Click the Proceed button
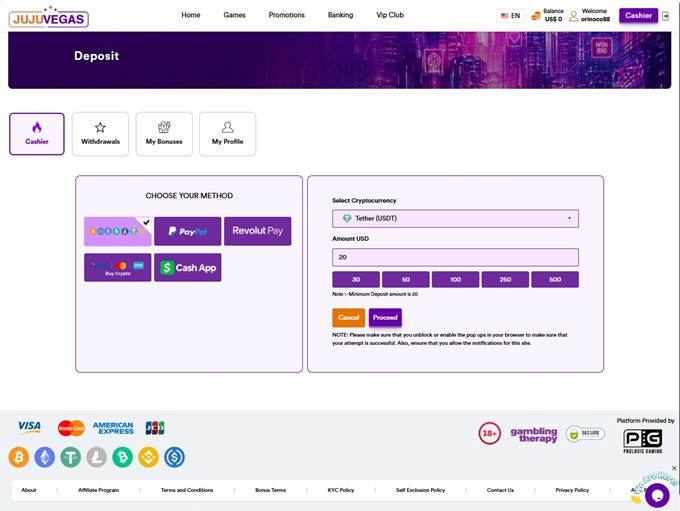This screenshot has height=511, width=680. [x=385, y=318]
